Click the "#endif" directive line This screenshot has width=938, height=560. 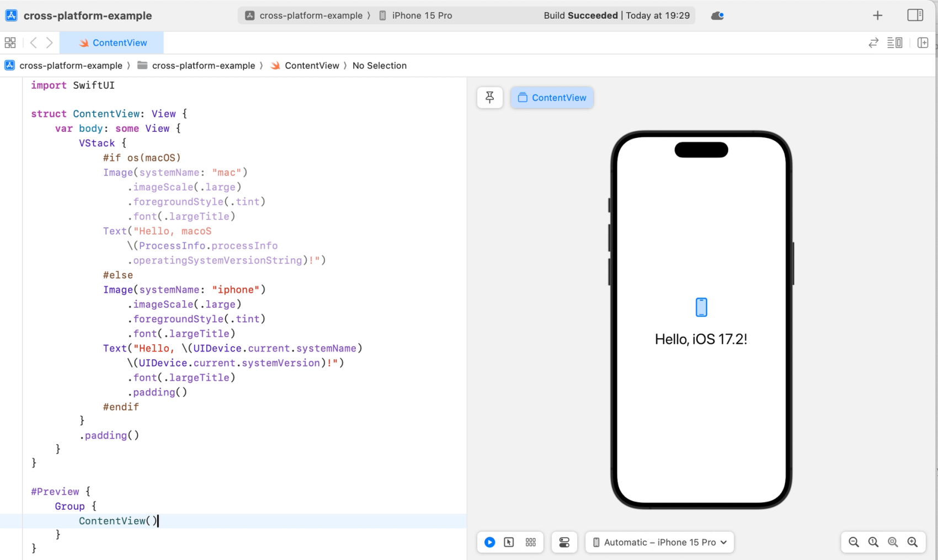tap(121, 407)
